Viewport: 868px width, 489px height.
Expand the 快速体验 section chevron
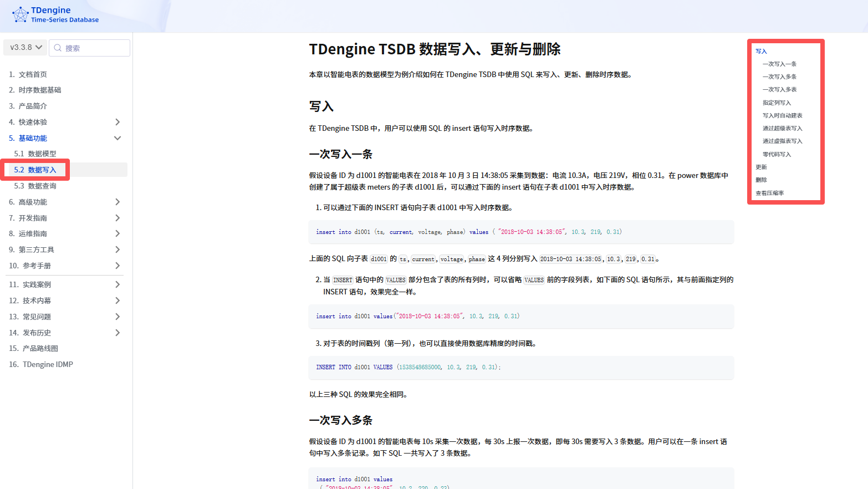[x=118, y=122]
